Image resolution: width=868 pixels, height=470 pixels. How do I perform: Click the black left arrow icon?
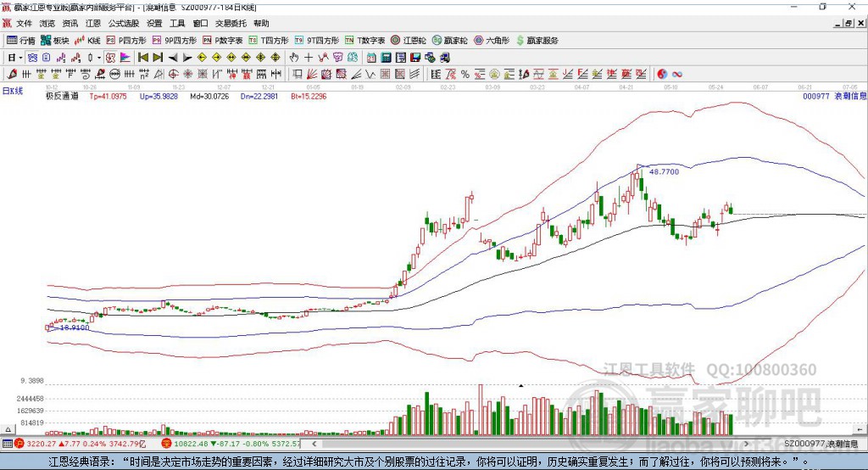click(173, 58)
